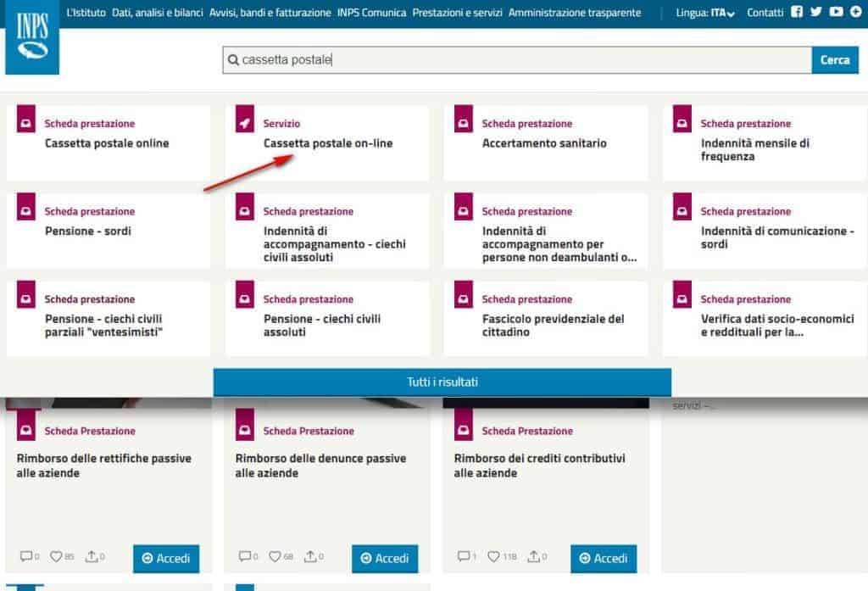Viewport: 868px width, 591px height.
Task: Click the share icon on Rimborso dei crediti contributivi
Action: click(x=535, y=555)
